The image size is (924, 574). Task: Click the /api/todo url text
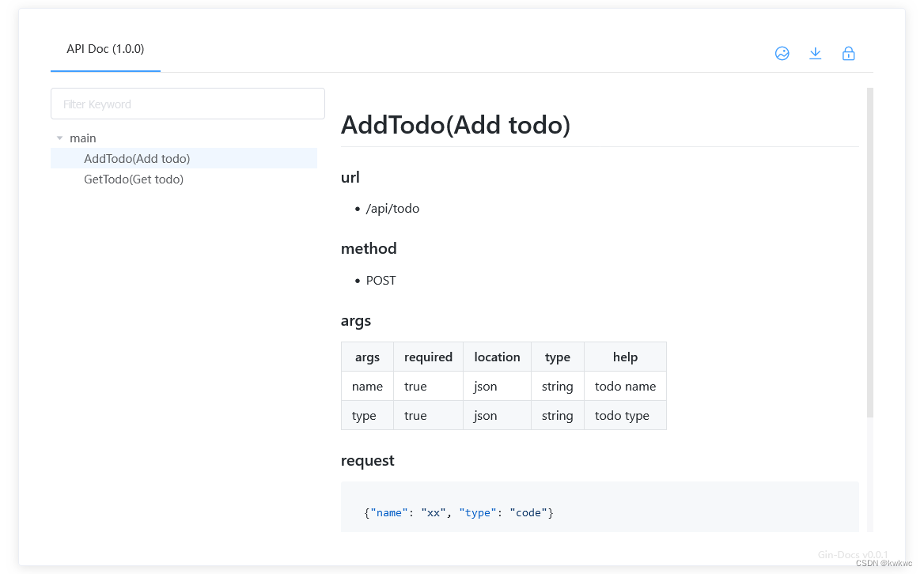point(392,209)
